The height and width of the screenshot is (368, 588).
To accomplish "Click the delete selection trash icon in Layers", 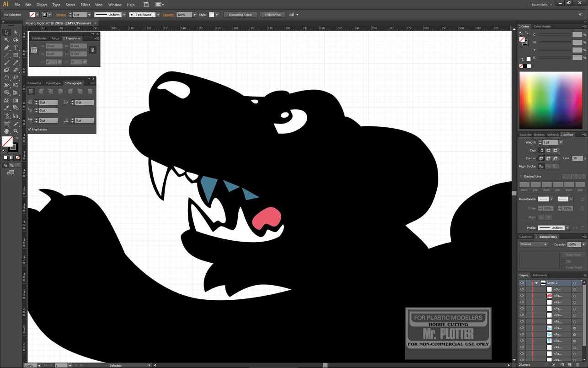I will (577, 365).
